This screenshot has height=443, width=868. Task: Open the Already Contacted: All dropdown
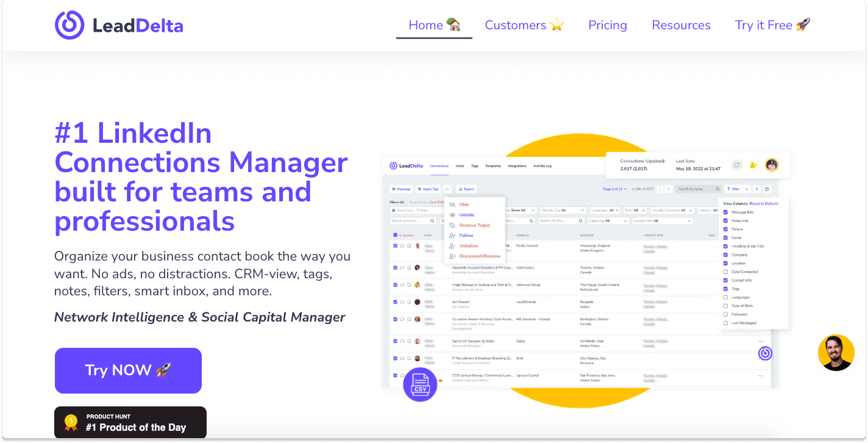tap(672, 210)
